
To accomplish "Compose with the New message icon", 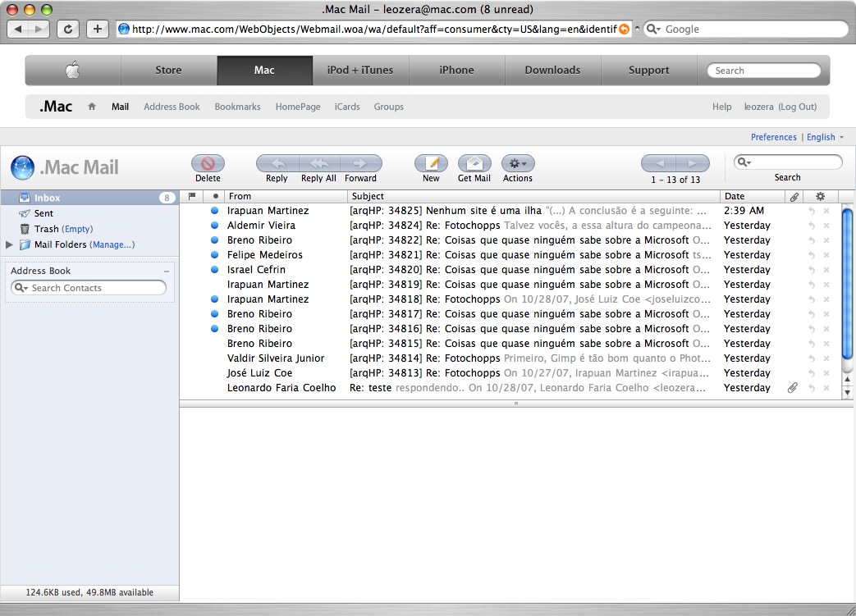I will 431,163.
